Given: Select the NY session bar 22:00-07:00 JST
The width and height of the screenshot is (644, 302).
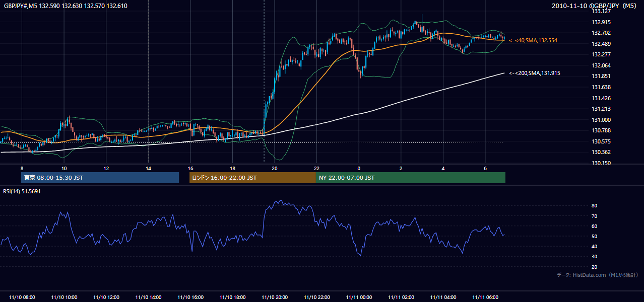Looking at the screenshot, I should [411, 178].
